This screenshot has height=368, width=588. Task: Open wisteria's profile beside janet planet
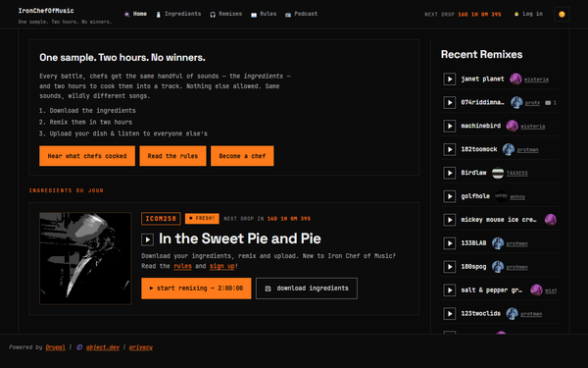click(x=536, y=79)
